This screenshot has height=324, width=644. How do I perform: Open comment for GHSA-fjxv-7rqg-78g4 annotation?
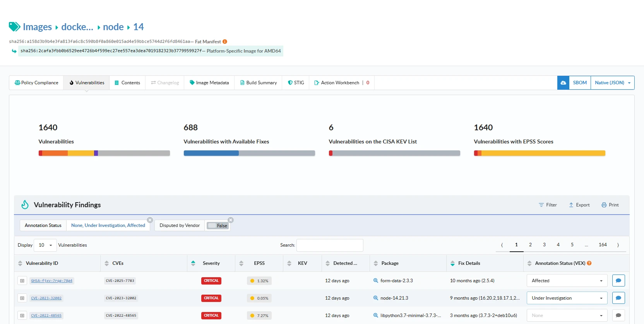pyautogui.click(x=618, y=281)
